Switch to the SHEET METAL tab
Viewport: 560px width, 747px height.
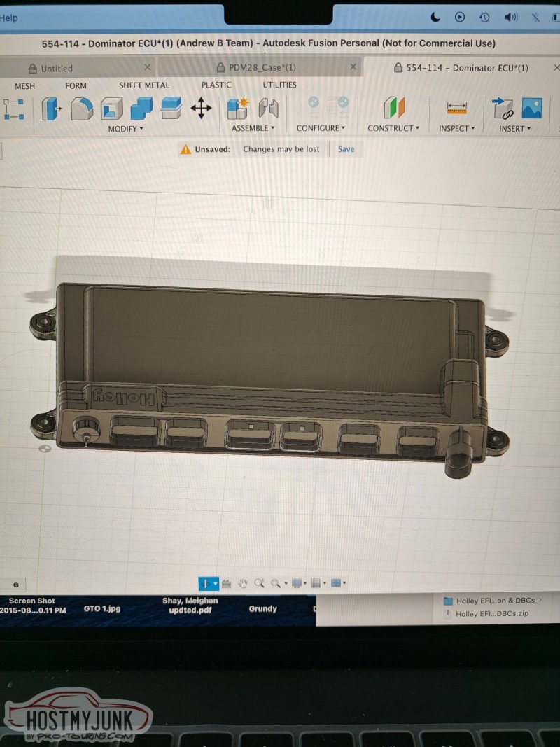[x=144, y=85]
